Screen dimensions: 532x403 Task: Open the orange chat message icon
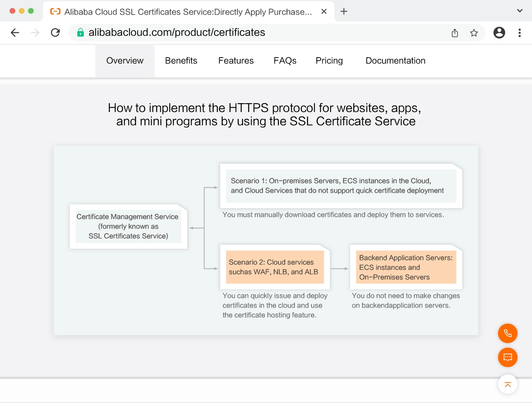(x=507, y=357)
